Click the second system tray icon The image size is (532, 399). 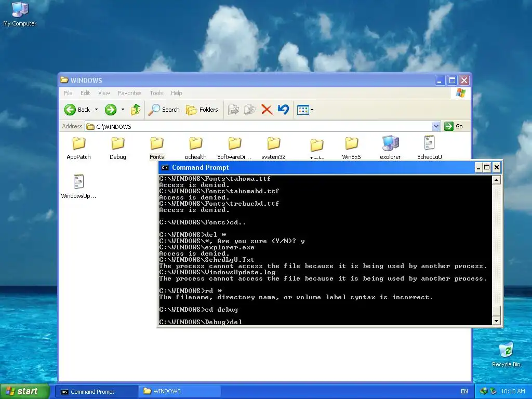click(494, 391)
